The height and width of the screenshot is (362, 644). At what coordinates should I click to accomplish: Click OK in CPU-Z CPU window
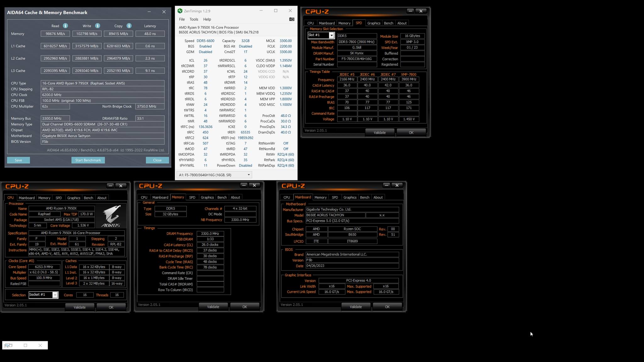111,307
